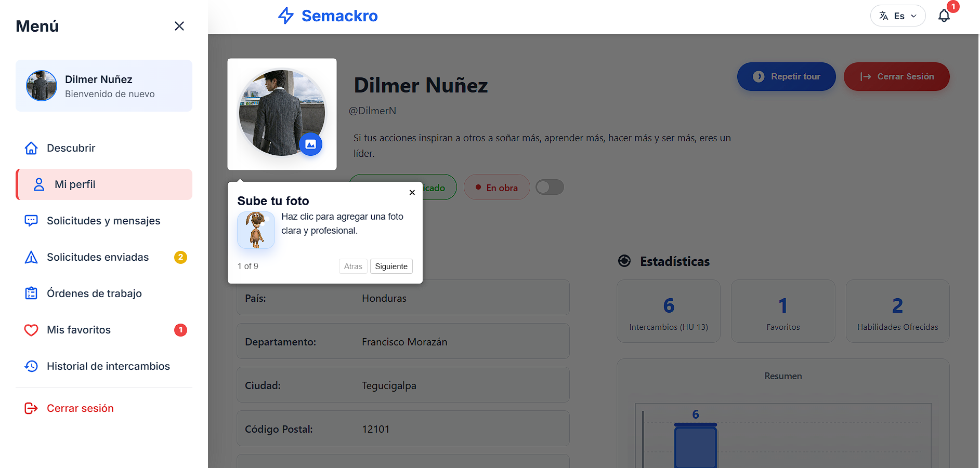Viewport: 980px width, 468px height.
Task: Click the Estadísticas section icon
Action: coord(624,261)
